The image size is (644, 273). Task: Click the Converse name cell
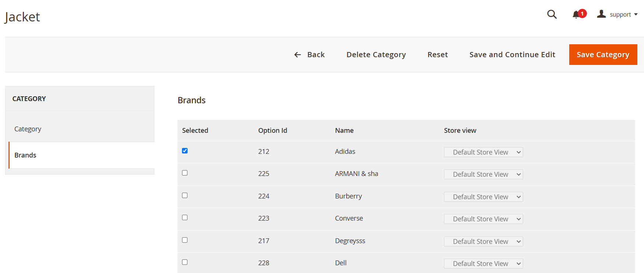tap(349, 218)
